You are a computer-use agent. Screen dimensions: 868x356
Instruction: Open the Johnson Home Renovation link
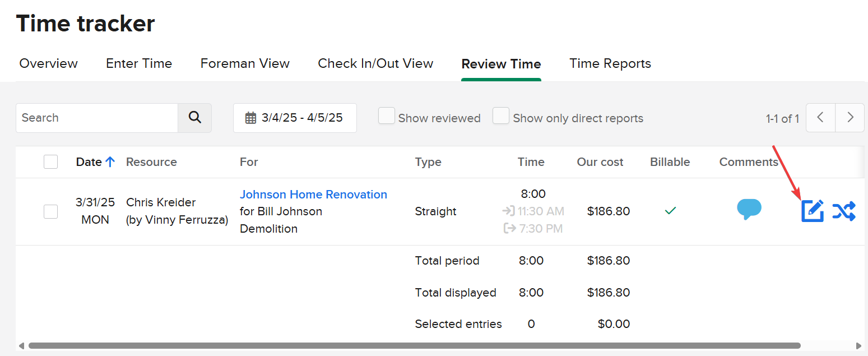[x=313, y=195]
